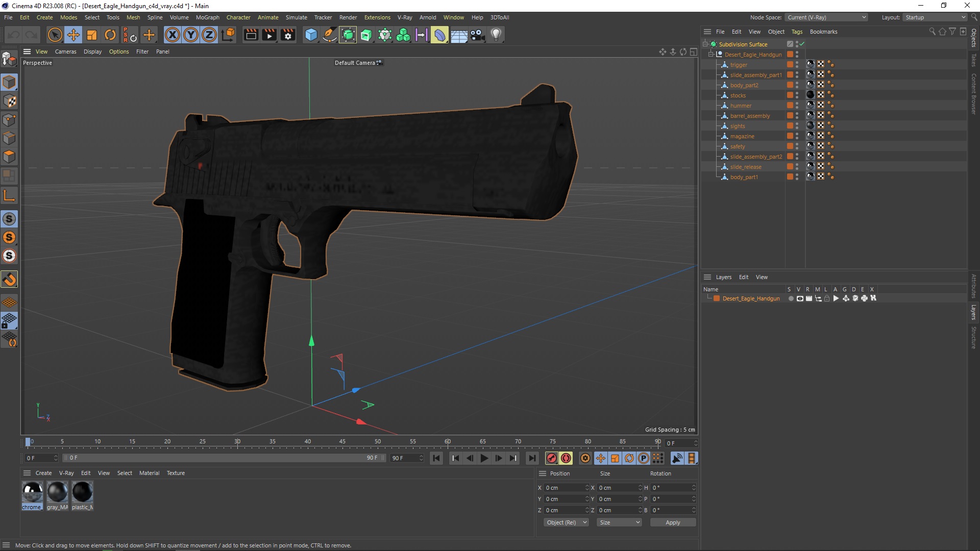The image size is (980, 551).
Task: Open the Attributes side tab
Action: tap(974, 286)
